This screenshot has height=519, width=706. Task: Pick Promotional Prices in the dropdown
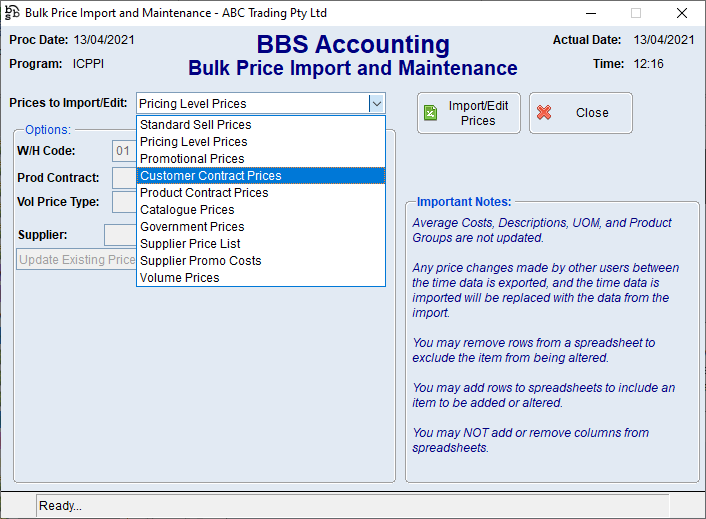pos(192,159)
